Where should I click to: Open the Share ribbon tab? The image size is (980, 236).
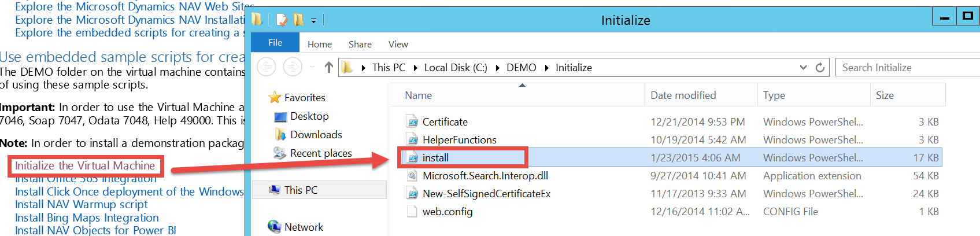pyautogui.click(x=360, y=45)
